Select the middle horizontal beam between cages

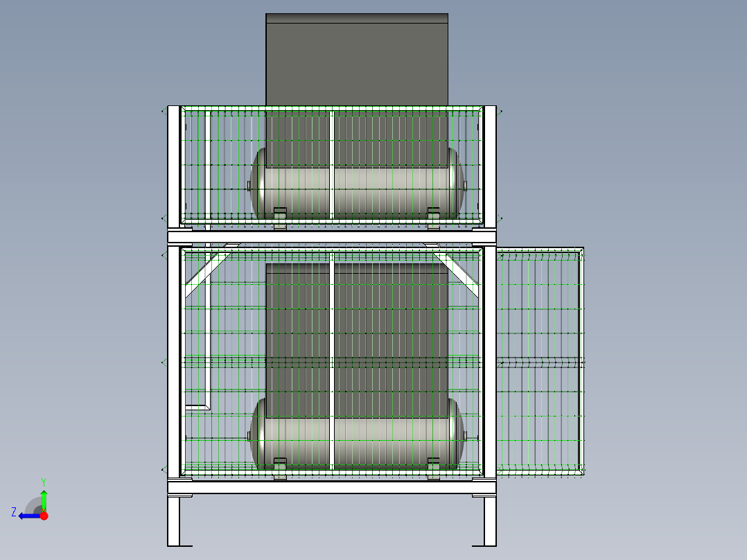(x=331, y=237)
